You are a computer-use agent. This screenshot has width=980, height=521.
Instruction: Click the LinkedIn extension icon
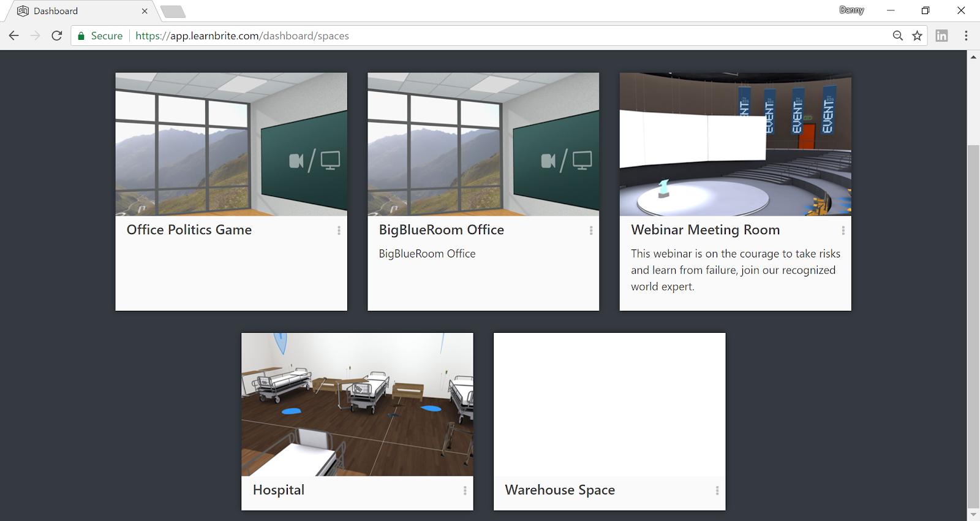click(x=942, y=36)
